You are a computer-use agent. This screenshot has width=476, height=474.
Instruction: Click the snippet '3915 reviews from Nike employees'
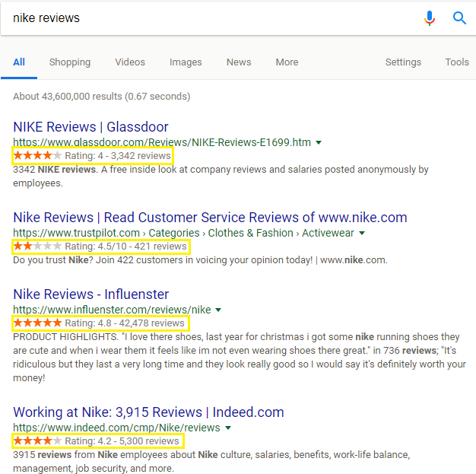click(211, 461)
